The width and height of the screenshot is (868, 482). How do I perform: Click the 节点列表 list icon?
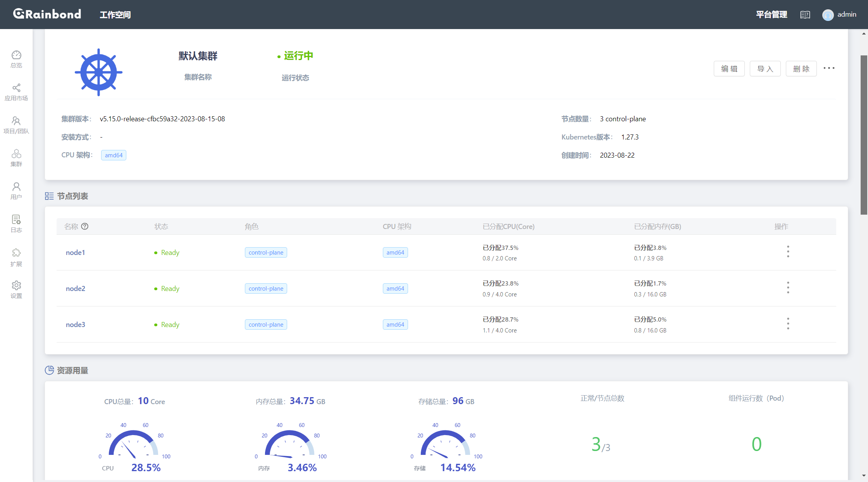49,196
